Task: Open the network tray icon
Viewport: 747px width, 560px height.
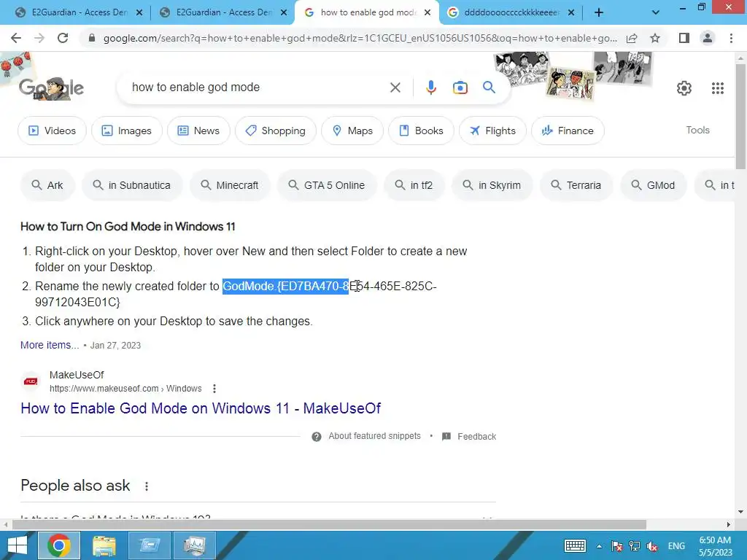Action: (634, 546)
